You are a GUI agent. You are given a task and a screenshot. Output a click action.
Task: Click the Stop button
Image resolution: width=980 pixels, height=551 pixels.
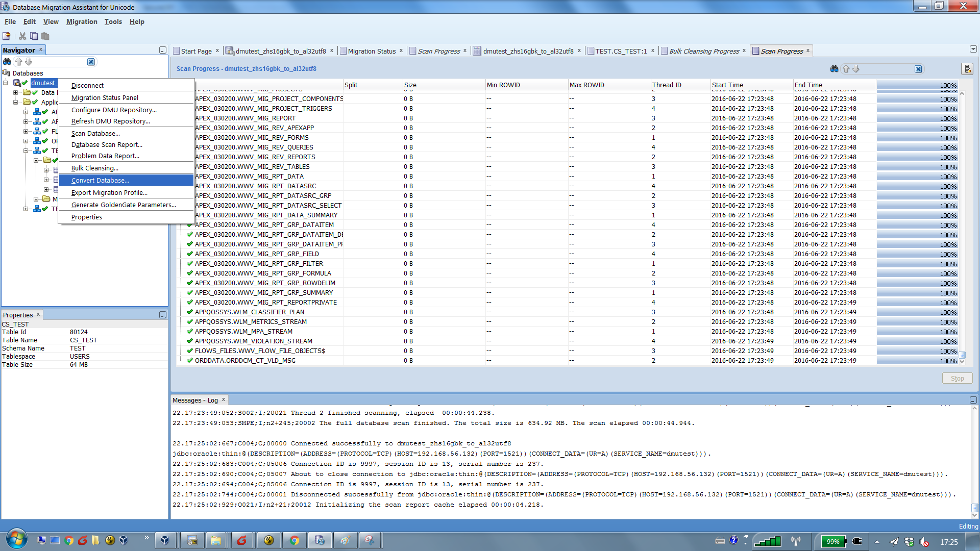pyautogui.click(x=957, y=378)
